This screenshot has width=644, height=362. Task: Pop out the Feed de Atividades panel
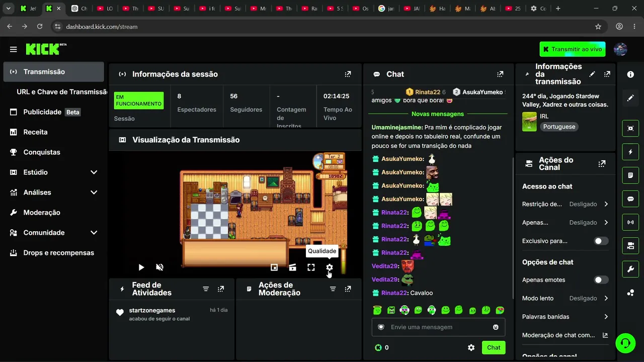(221, 289)
